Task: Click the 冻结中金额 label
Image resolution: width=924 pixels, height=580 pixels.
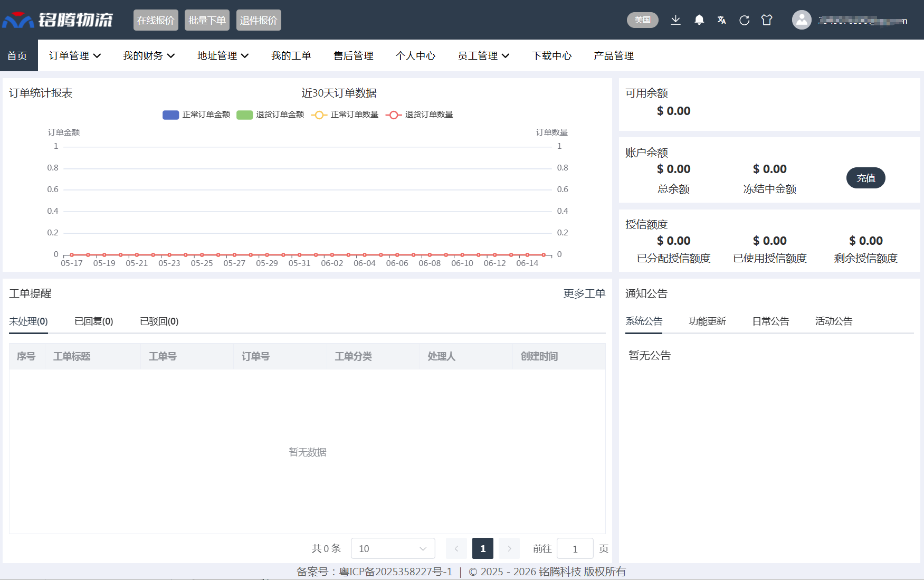Action: 770,189
